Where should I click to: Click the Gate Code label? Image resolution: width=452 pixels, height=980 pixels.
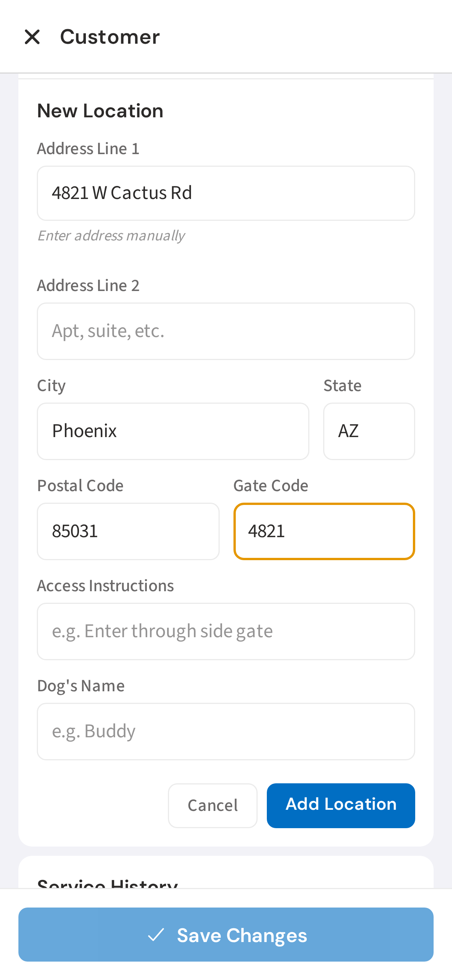coord(270,485)
